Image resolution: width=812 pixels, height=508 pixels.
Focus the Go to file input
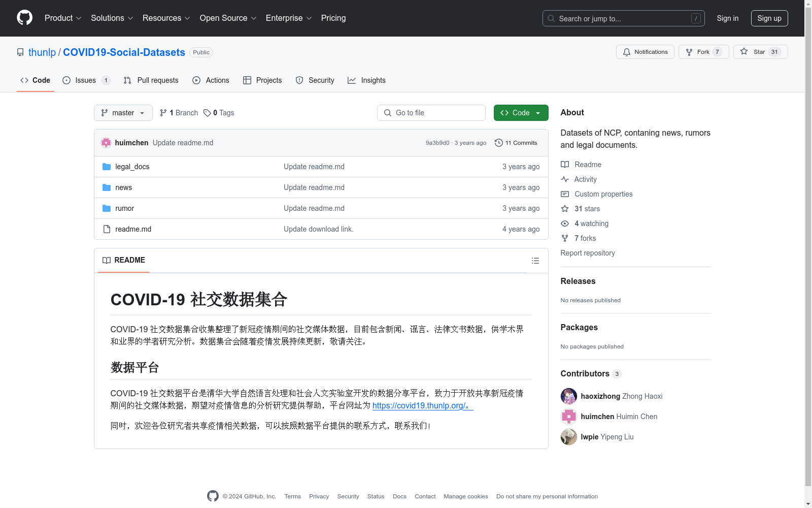pos(431,113)
